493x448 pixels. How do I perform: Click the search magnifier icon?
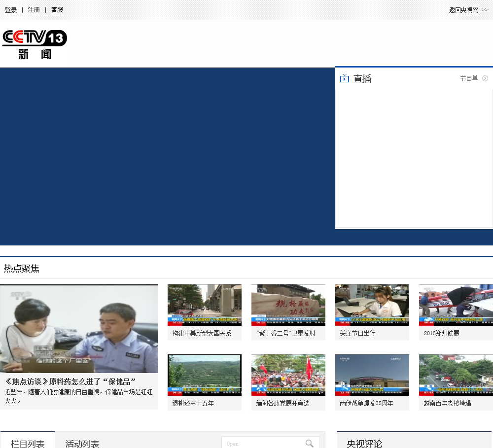point(310,443)
